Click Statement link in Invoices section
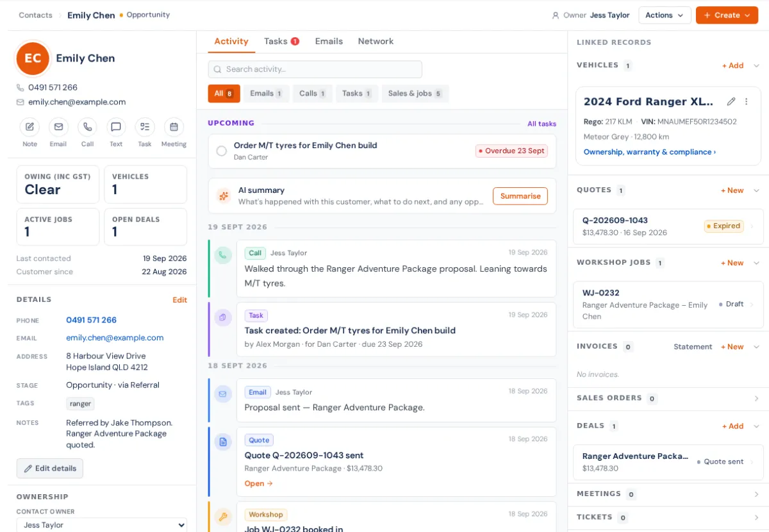Screen dimensions: 769x532 pos(693,347)
